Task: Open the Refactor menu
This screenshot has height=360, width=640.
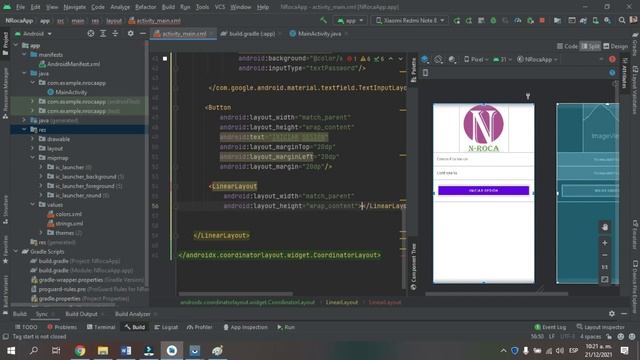Action: (x=145, y=7)
